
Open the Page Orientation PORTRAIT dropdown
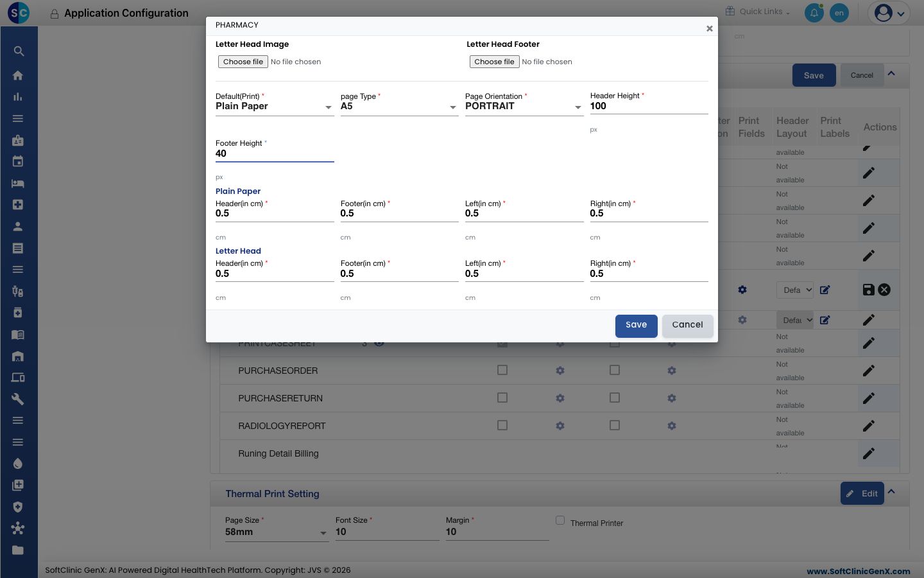click(524, 107)
